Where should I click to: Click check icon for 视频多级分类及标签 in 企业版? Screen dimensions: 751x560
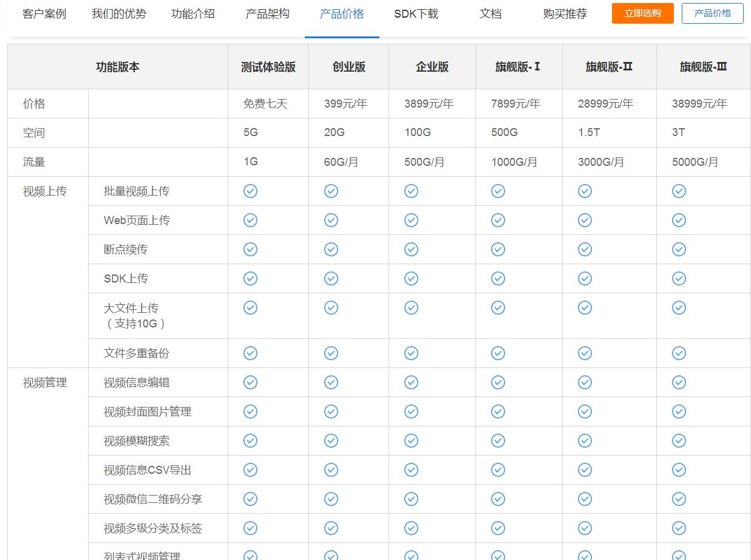click(411, 528)
